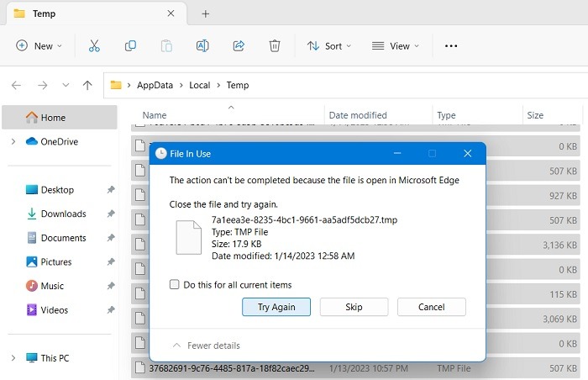Sort by the Type column header

pos(477,115)
